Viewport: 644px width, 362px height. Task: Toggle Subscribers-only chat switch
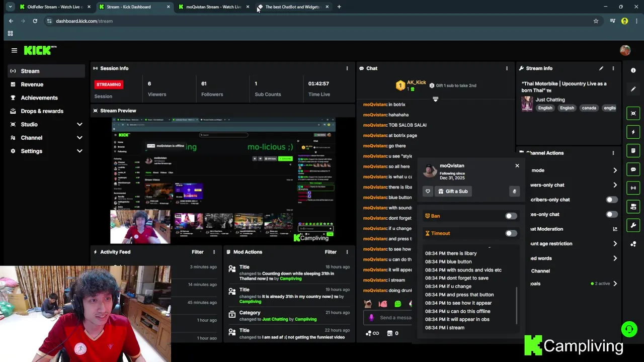(611, 200)
